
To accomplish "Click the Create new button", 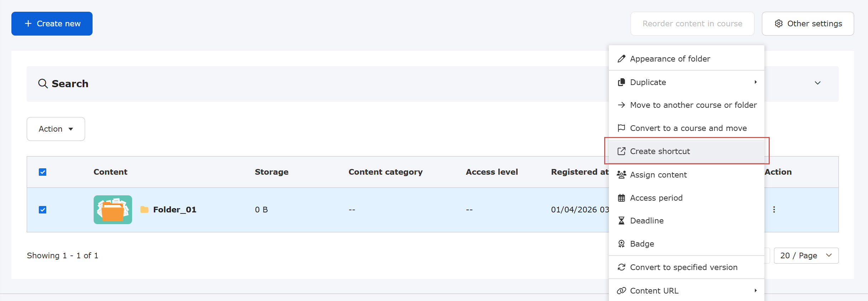I will coord(52,23).
